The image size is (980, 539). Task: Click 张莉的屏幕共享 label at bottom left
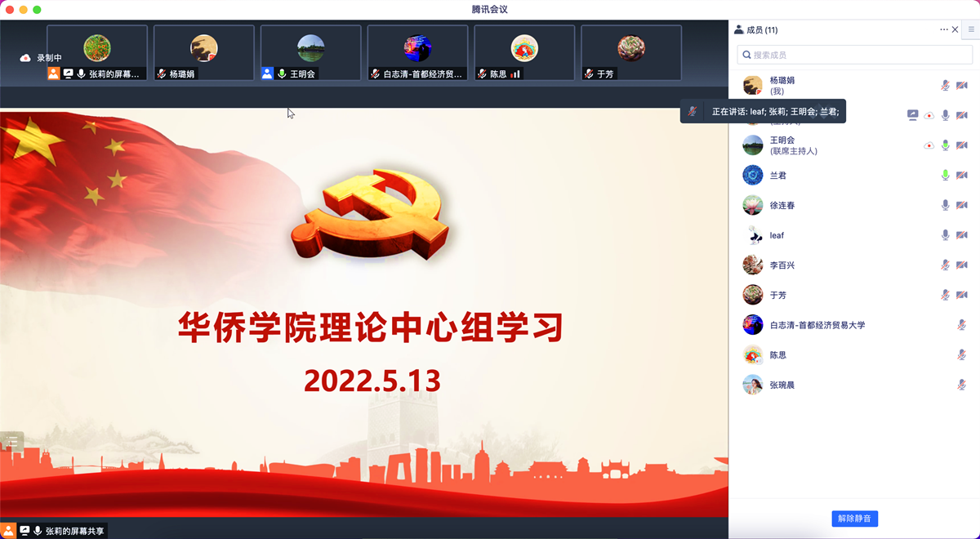point(75,531)
